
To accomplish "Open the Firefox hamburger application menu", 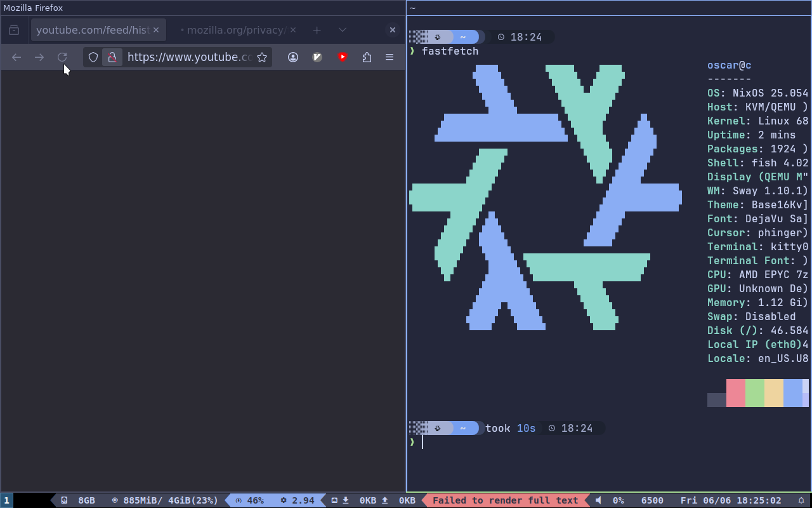I will pos(390,57).
